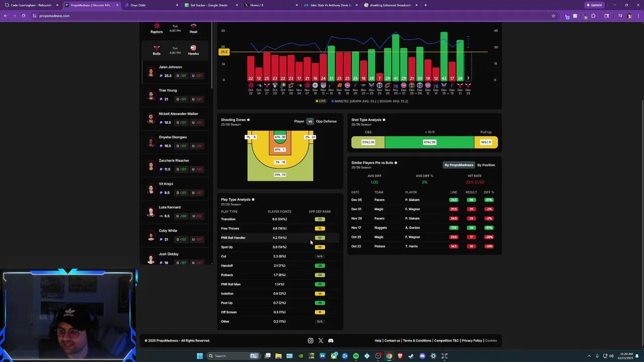This screenshot has width=644, height=362.
Task: Open the Cookies footer link
Action: 491,340
